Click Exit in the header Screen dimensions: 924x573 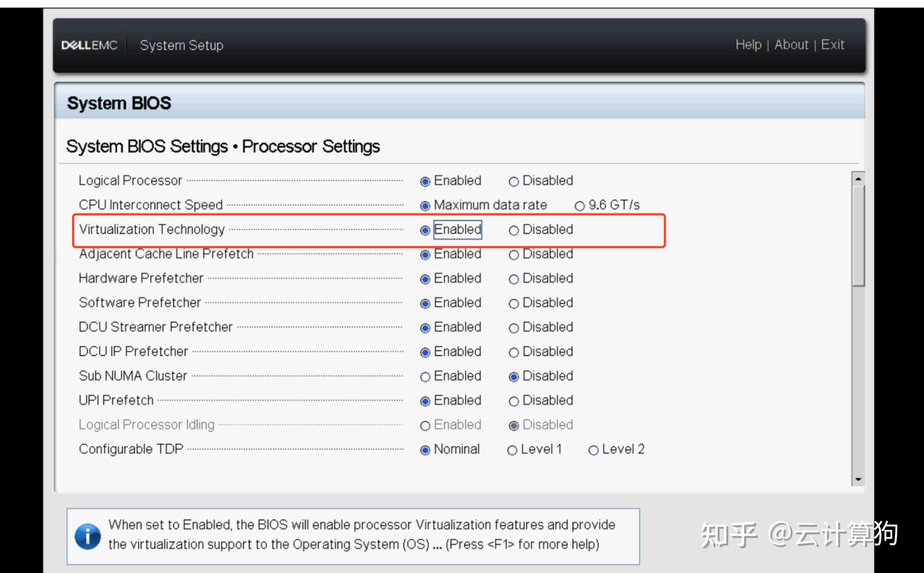[x=832, y=45]
